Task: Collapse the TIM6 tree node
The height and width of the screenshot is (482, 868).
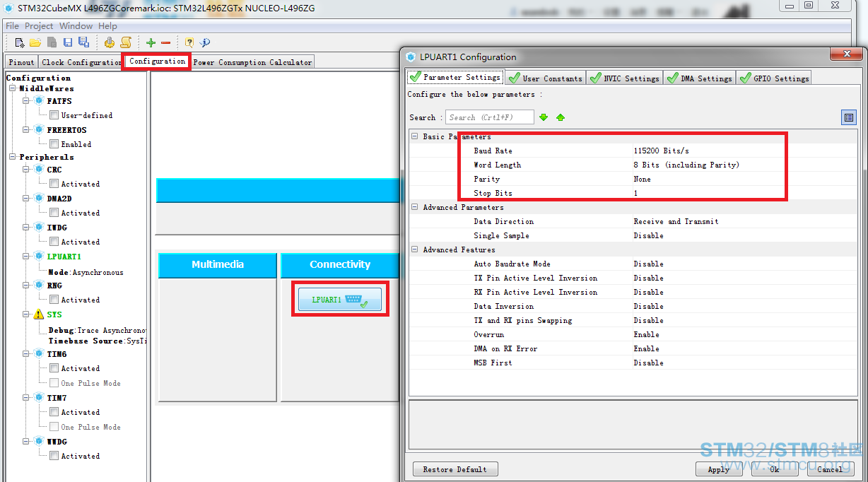Action: [x=26, y=354]
